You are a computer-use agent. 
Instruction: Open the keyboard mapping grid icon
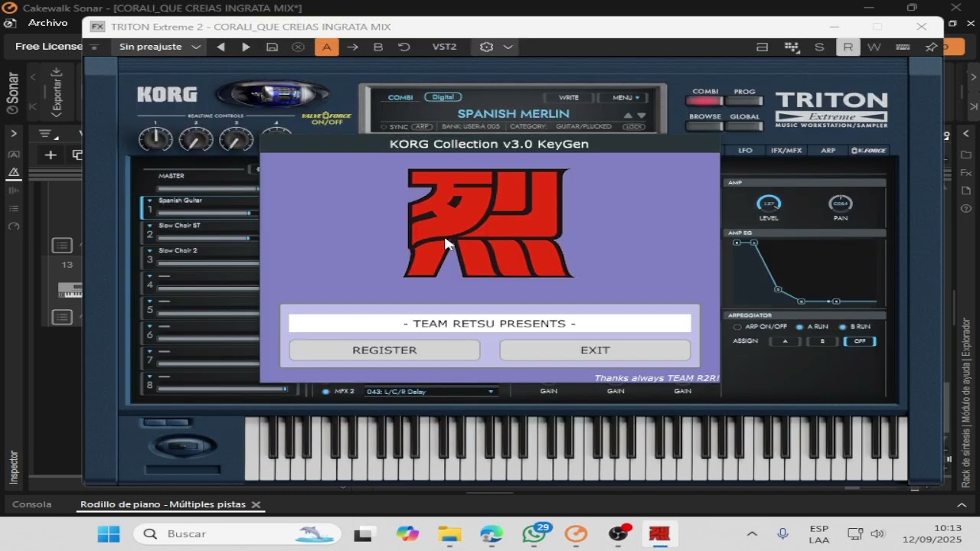[792, 47]
